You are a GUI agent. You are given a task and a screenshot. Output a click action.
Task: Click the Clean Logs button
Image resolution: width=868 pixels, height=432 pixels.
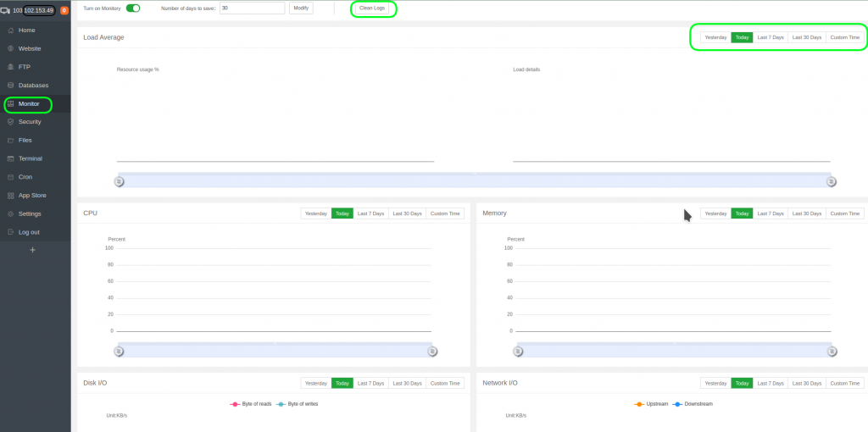[x=373, y=8]
